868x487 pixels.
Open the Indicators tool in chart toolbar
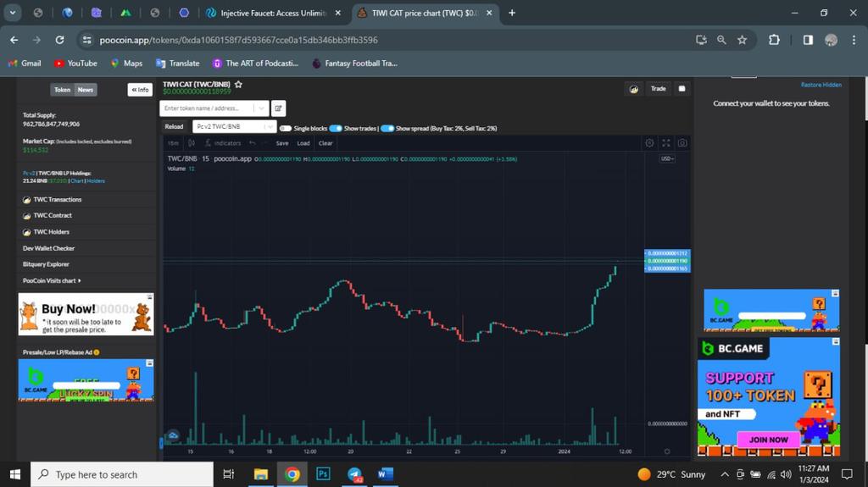point(223,143)
